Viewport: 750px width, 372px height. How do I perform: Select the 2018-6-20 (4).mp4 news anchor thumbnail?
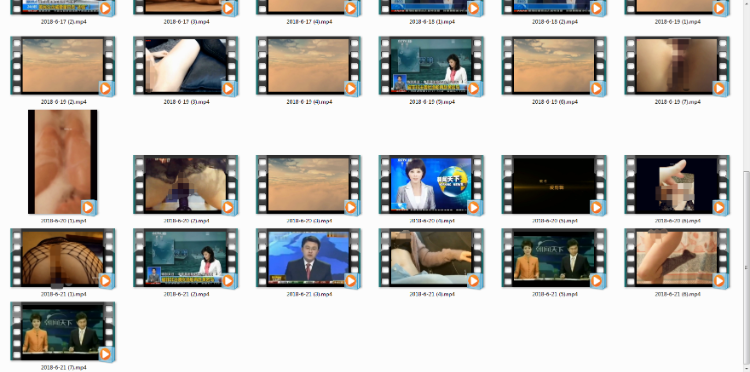[431, 185]
